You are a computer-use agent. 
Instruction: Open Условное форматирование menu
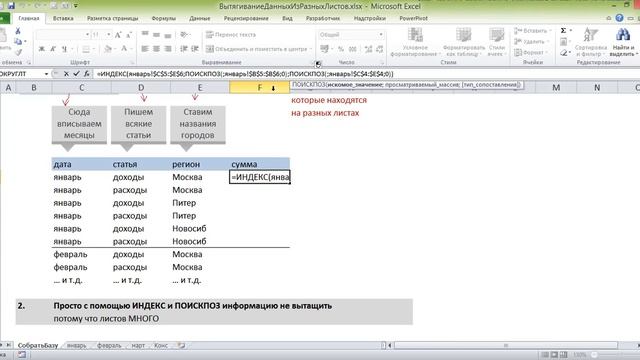[415, 42]
